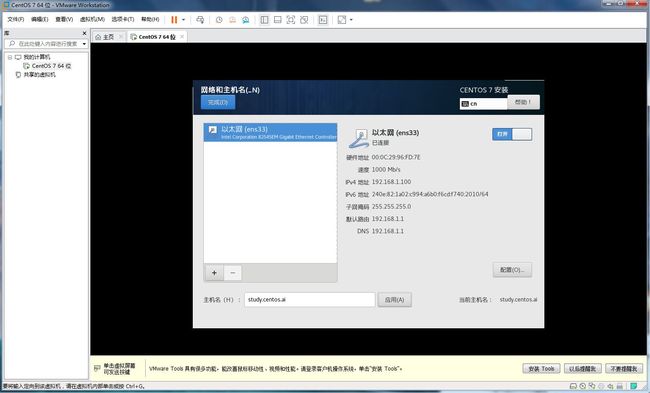Select the 以太网 (ens33) adapter list entry
This screenshot has height=393, width=650.
pyautogui.click(x=270, y=132)
